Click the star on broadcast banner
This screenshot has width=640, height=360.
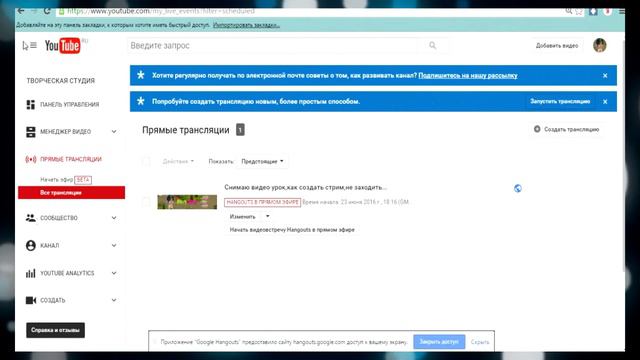[x=141, y=101]
